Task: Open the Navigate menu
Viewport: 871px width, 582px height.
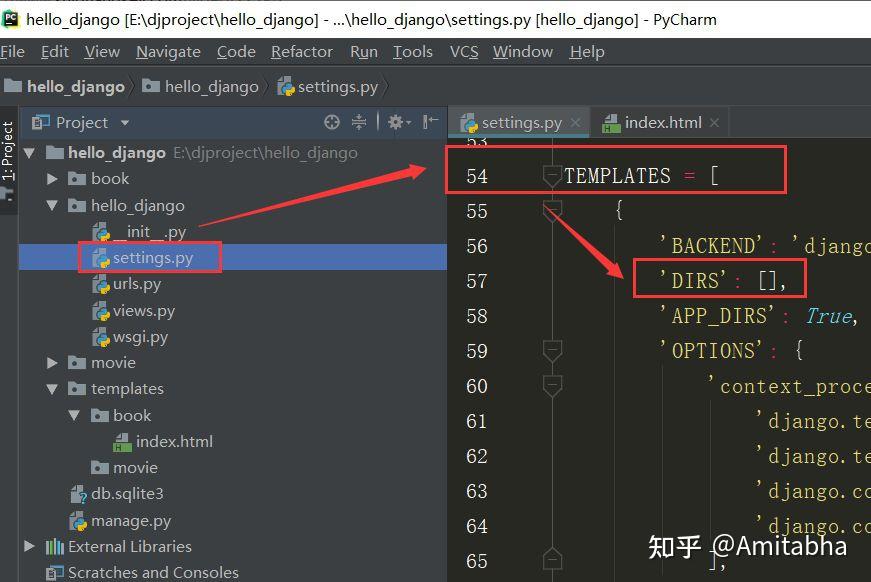Action: click(x=168, y=52)
